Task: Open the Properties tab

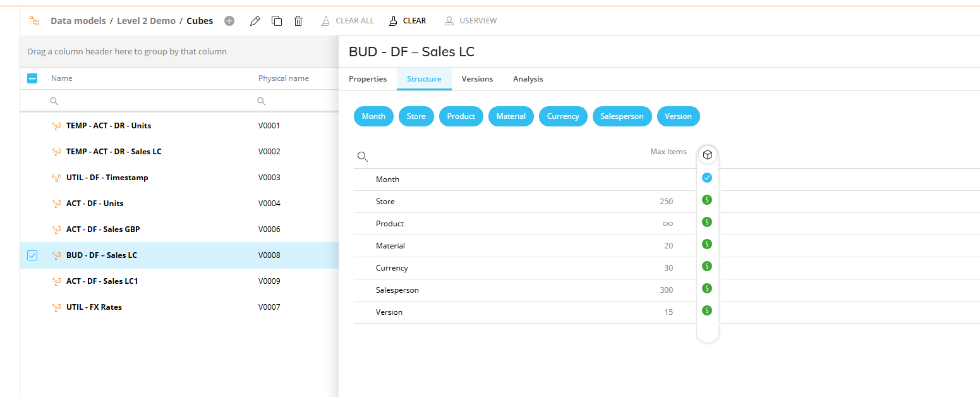Action: (x=368, y=79)
